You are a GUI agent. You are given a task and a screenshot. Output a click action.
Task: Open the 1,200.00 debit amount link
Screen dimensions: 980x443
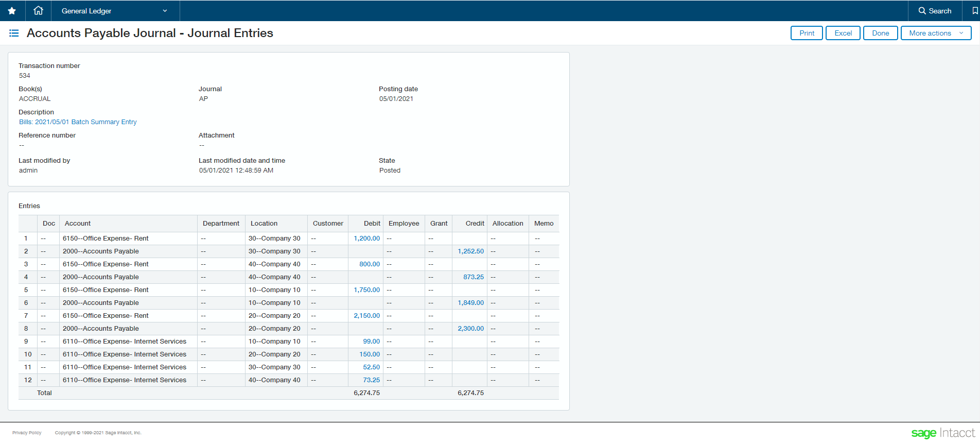366,238
